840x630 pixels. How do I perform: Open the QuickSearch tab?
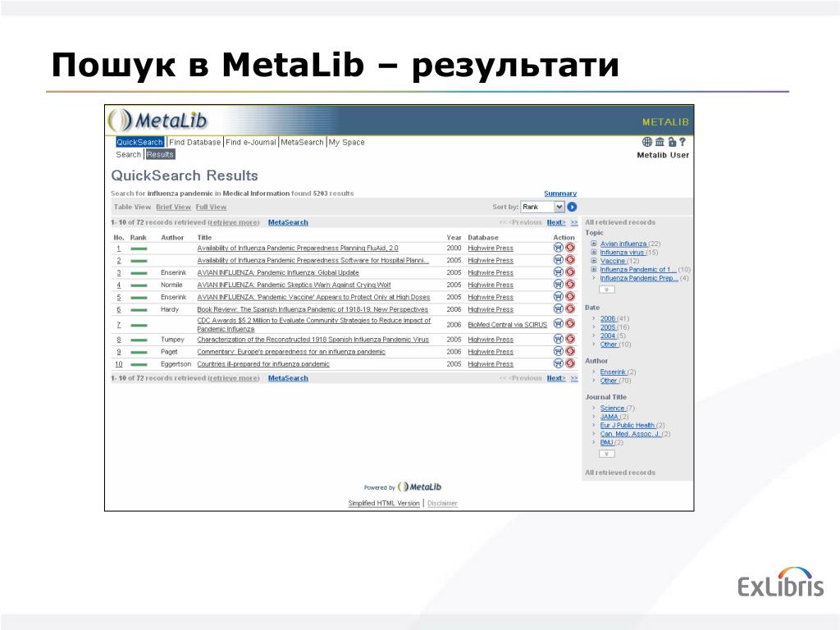[139, 142]
